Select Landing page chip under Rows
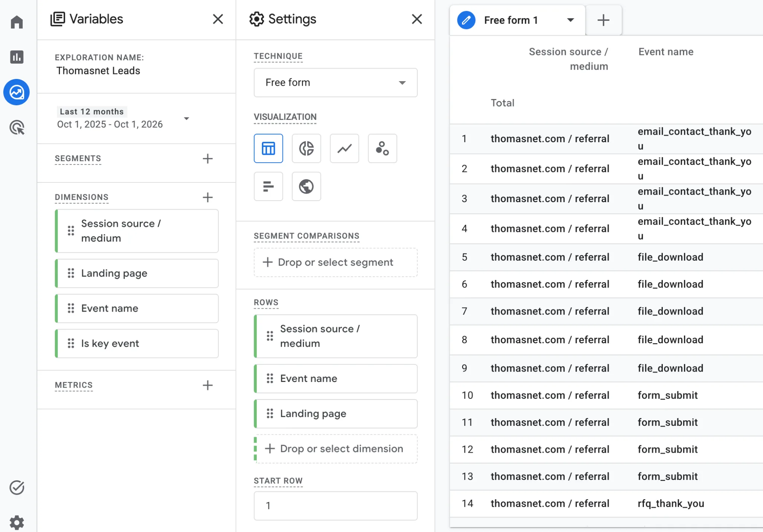The height and width of the screenshot is (532, 763). point(335,414)
